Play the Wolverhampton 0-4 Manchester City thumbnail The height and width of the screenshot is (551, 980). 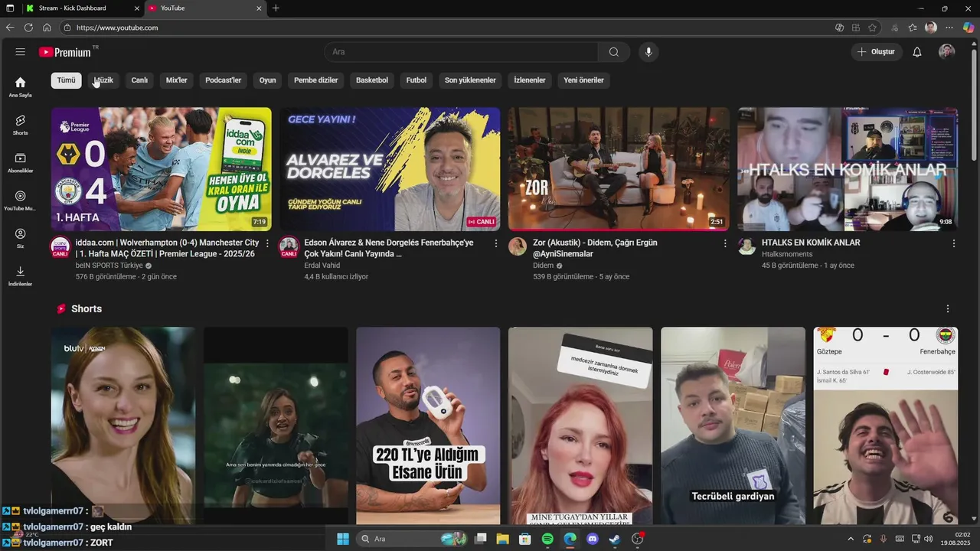pyautogui.click(x=162, y=169)
